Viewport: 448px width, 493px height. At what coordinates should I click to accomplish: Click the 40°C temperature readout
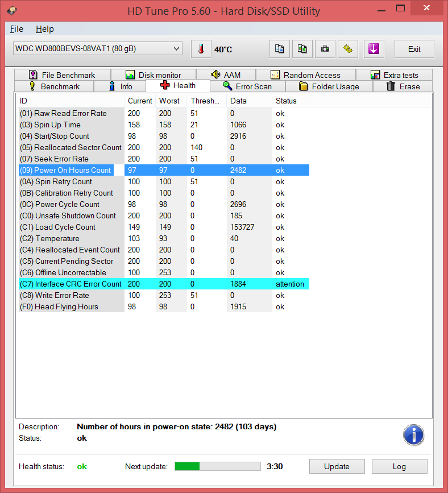223,49
